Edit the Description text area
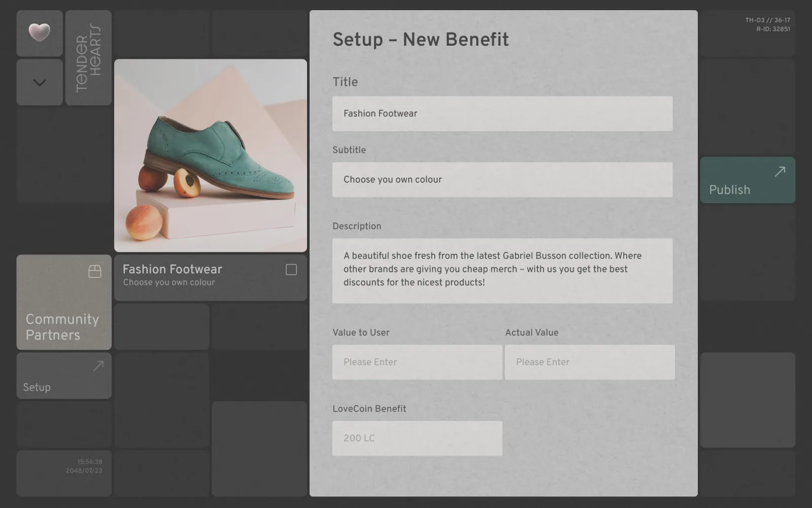This screenshot has height=508, width=812. (502, 271)
